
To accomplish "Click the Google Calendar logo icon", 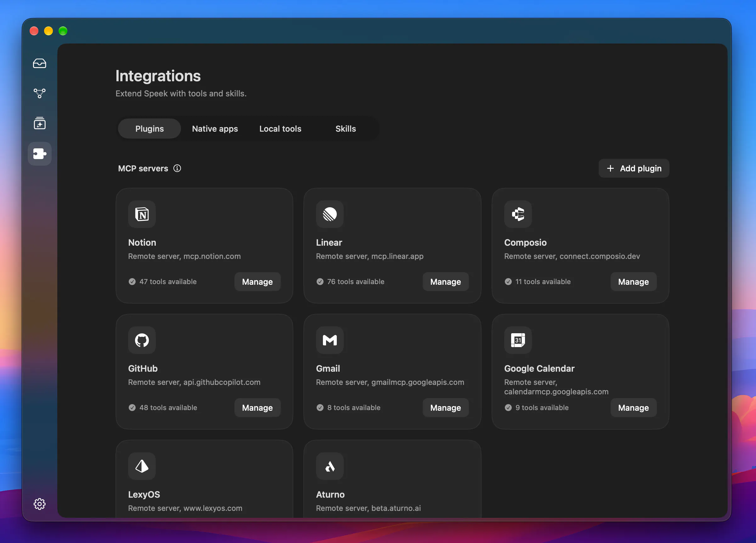I will coord(518,340).
